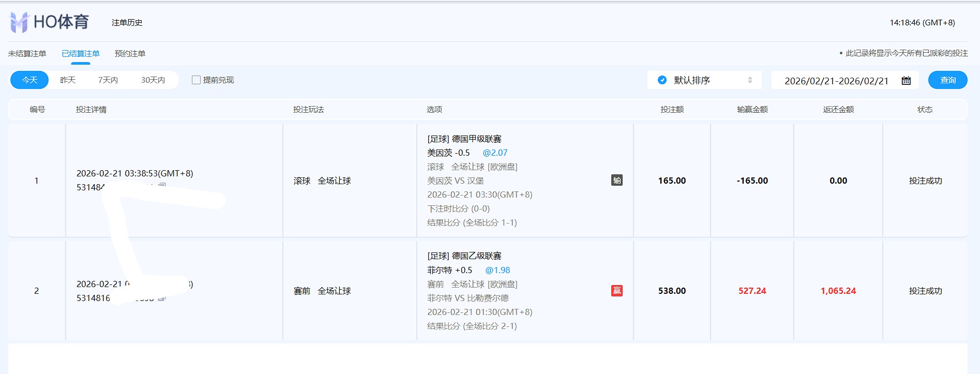Open the calendar date picker icon
This screenshot has width=980, height=374.
click(906, 81)
